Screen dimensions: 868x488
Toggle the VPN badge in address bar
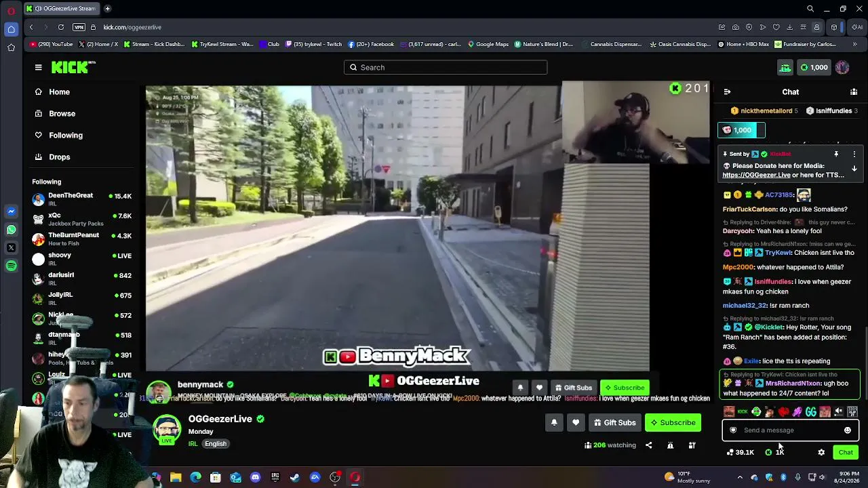pos(79,27)
